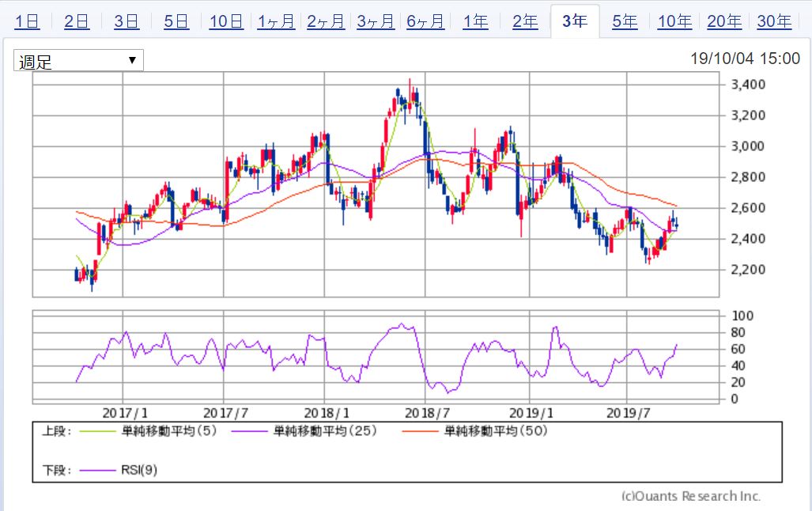View the 5年 chart period
The width and height of the screenshot is (812, 511).
625,22
